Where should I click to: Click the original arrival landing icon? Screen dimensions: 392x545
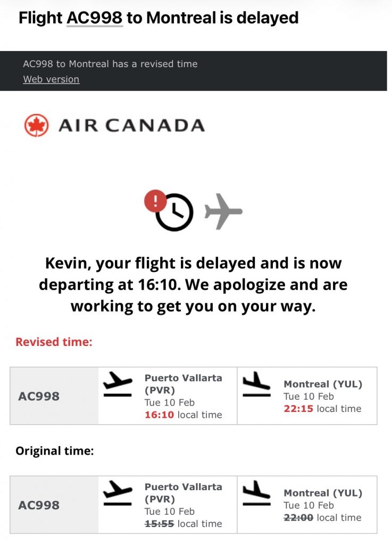click(x=256, y=493)
